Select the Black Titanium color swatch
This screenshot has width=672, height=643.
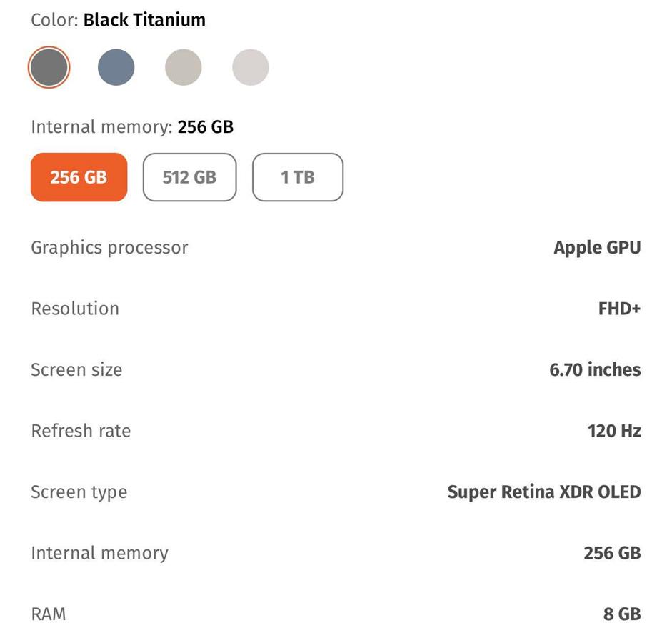coord(49,68)
